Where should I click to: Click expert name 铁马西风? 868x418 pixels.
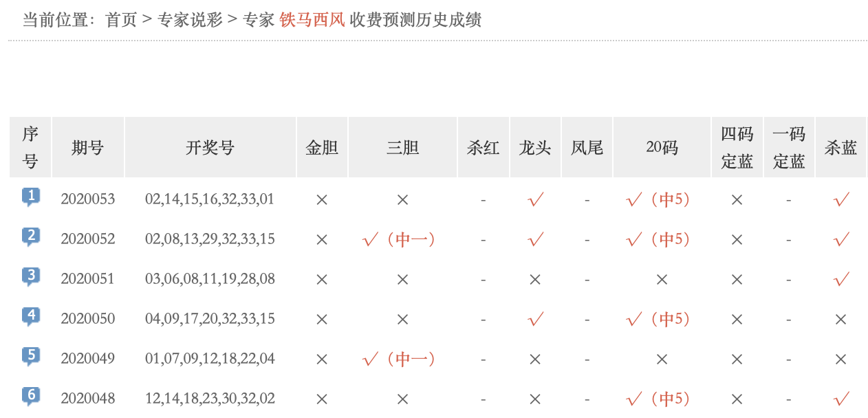(x=312, y=20)
